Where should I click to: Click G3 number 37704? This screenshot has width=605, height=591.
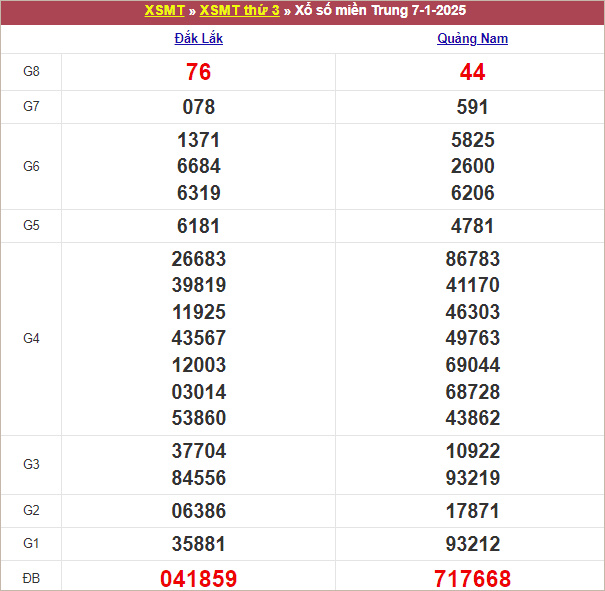tap(198, 451)
